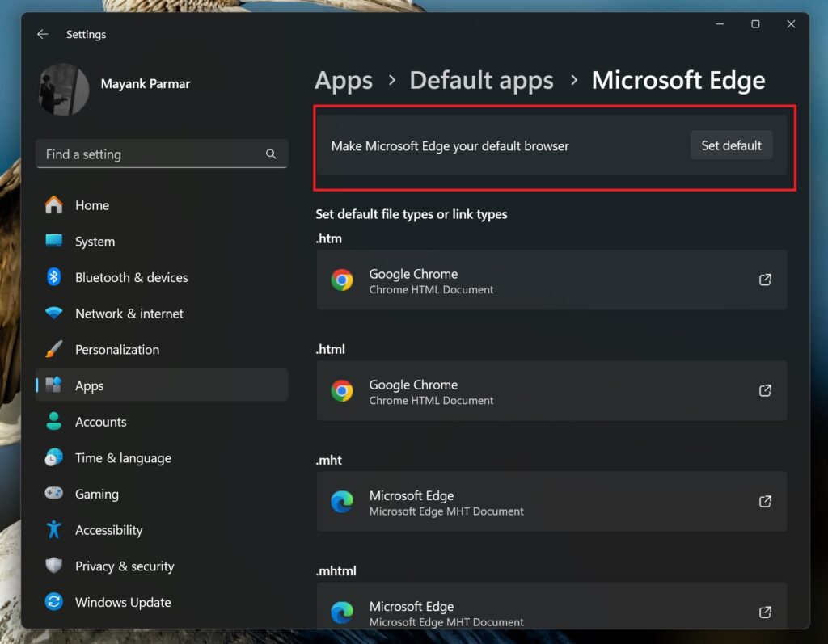
Task: Open Network & internet settings
Action: 129,314
